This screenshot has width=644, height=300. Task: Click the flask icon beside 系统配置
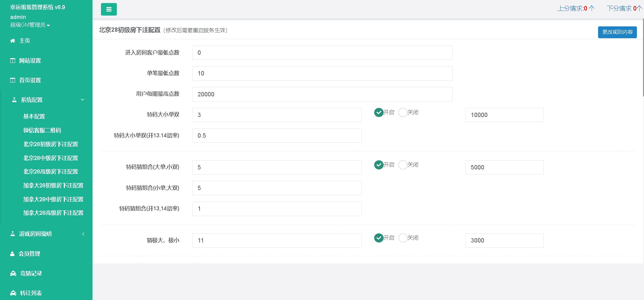pos(14,100)
